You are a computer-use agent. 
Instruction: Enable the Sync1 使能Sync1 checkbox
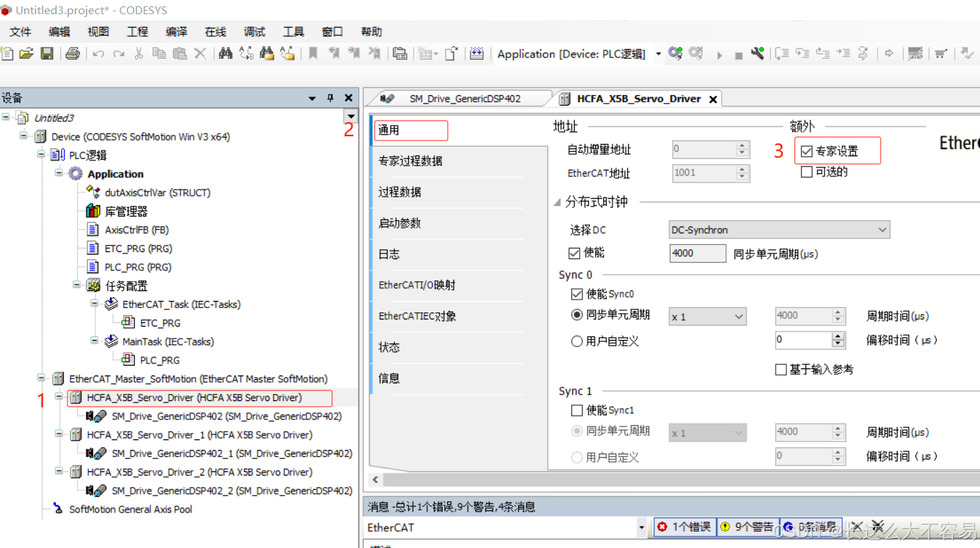point(576,410)
